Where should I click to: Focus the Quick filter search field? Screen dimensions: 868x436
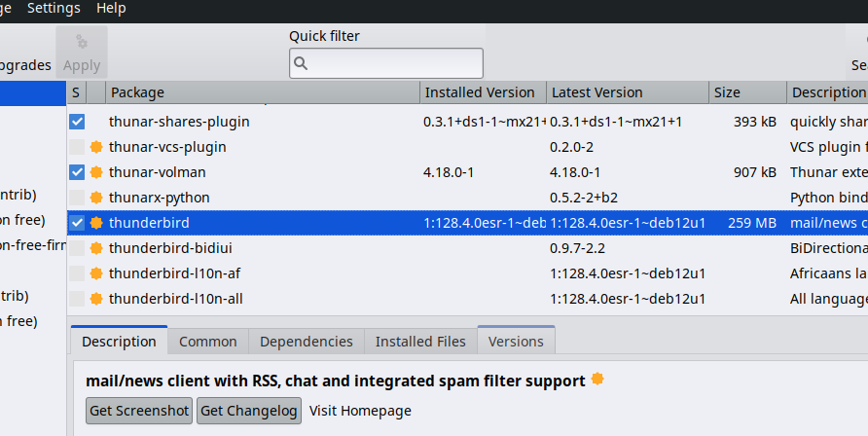click(386, 63)
